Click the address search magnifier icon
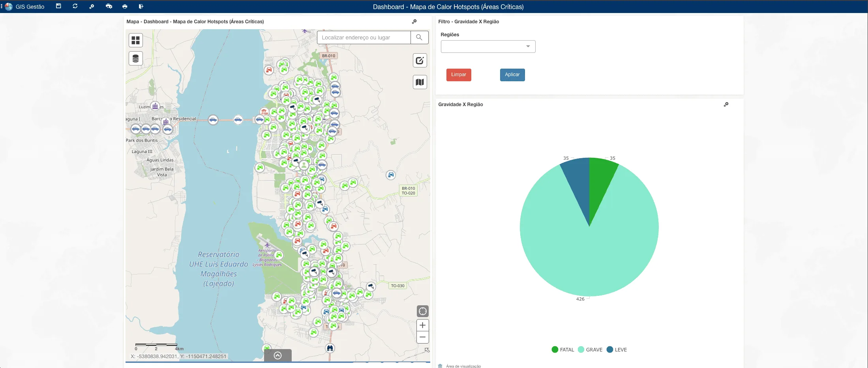The image size is (868, 368). [x=419, y=37]
